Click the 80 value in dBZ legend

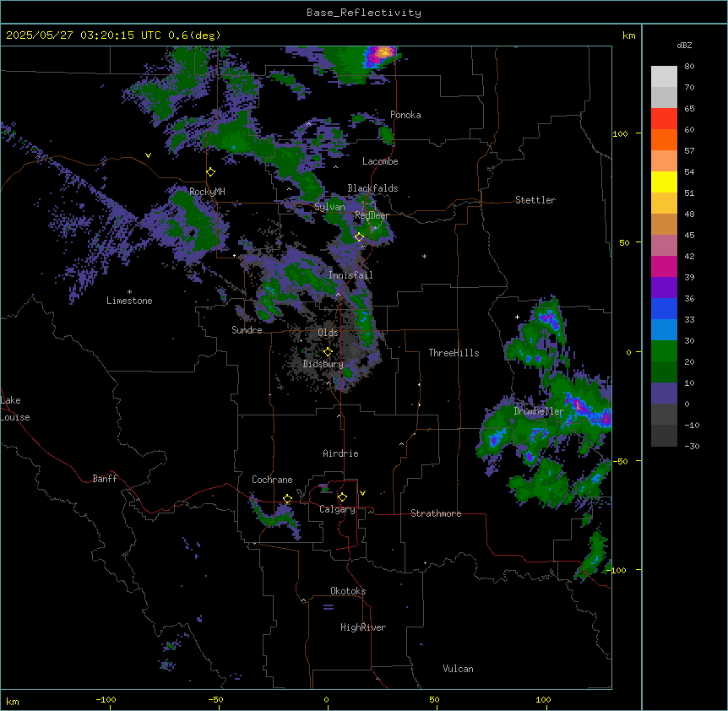coord(689,67)
